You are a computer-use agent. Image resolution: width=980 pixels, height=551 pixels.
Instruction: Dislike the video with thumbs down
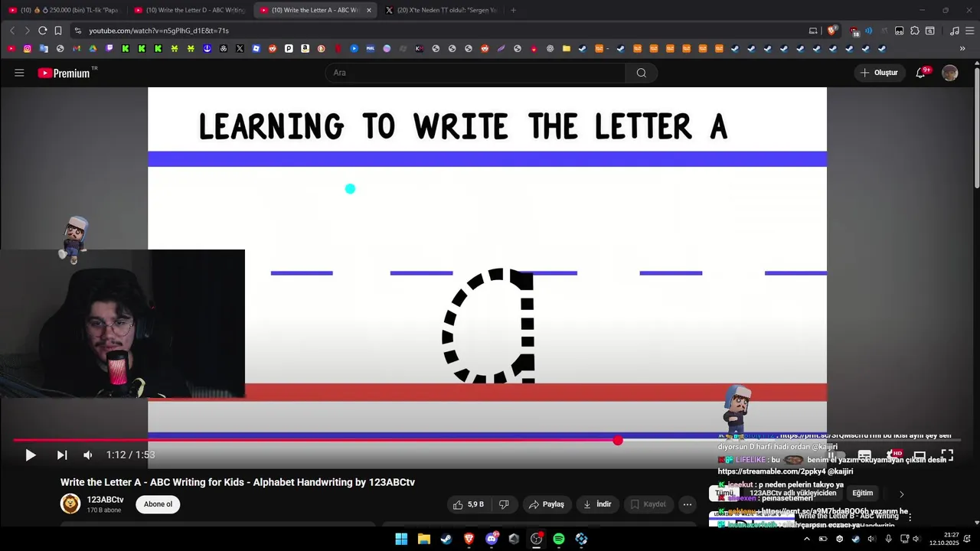pos(504,504)
